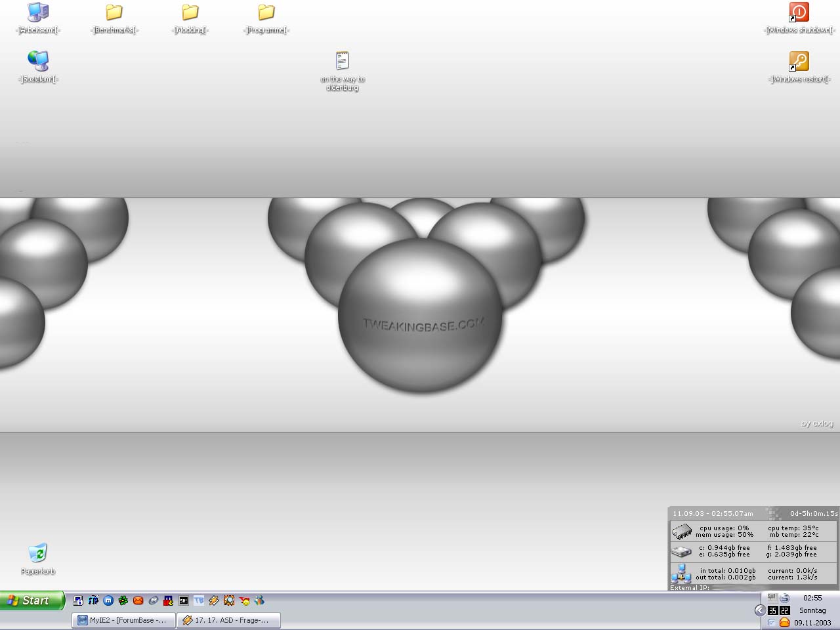Click the Start button
This screenshot has height=630, width=840.
[32, 600]
